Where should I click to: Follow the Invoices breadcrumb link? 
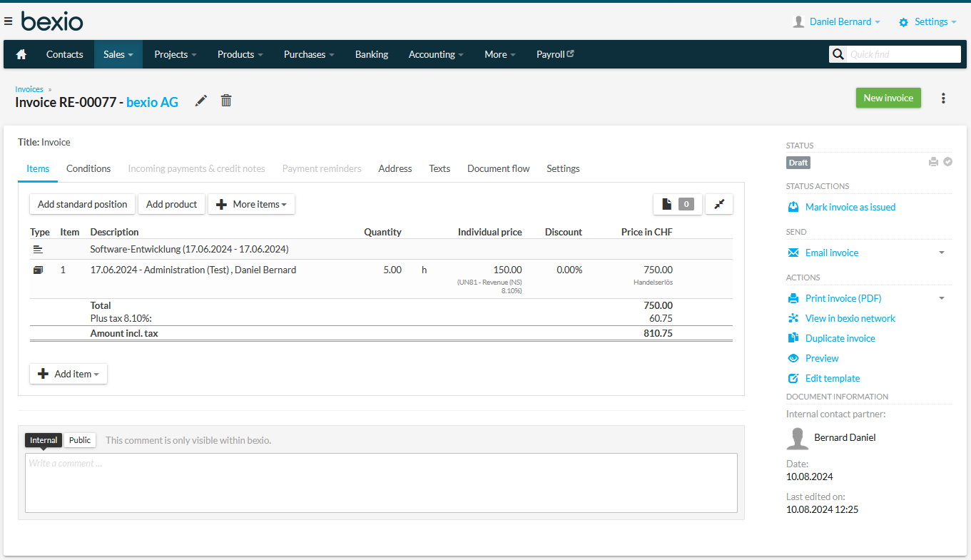pyautogui.click(x=29, y=89)
